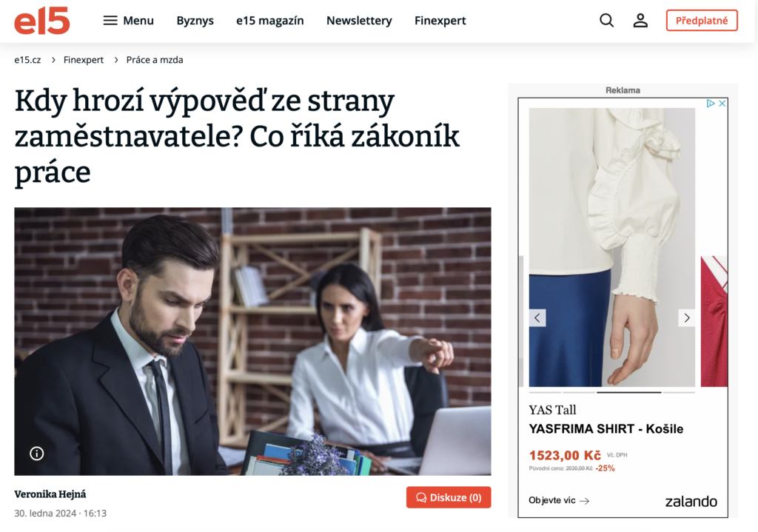Close the advertisement with X

(722, 104)
